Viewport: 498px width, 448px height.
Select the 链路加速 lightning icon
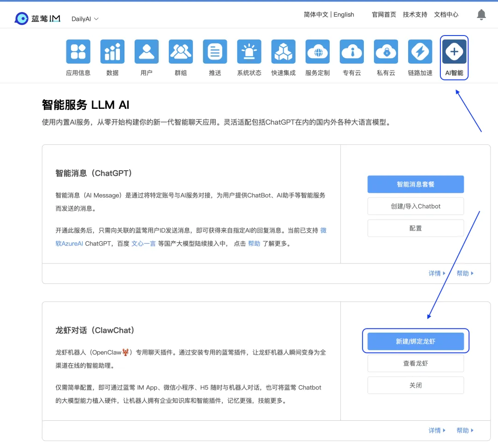click(x=420, y=52)
